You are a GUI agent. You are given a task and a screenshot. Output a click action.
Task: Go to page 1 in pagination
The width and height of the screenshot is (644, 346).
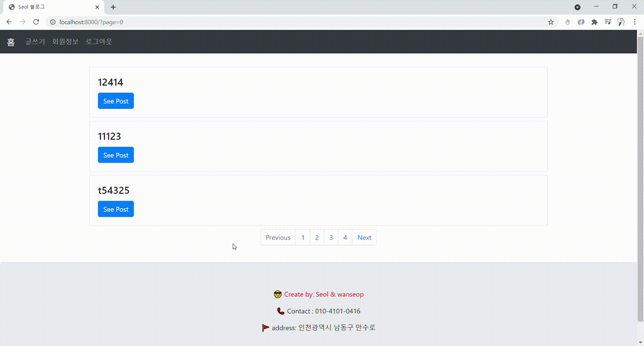[303, 237]
